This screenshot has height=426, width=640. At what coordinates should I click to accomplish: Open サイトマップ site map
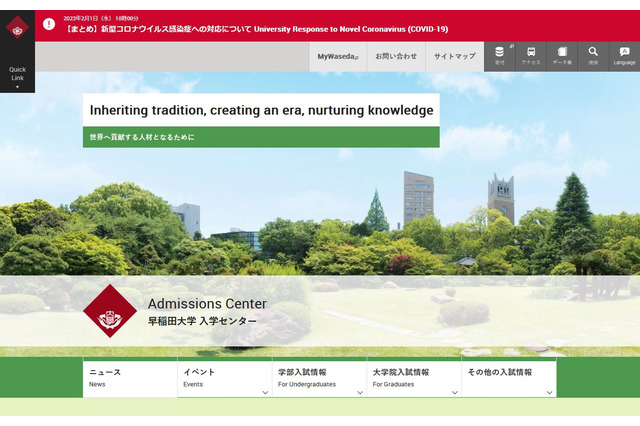pyautogui.click(x=455, y=56)
